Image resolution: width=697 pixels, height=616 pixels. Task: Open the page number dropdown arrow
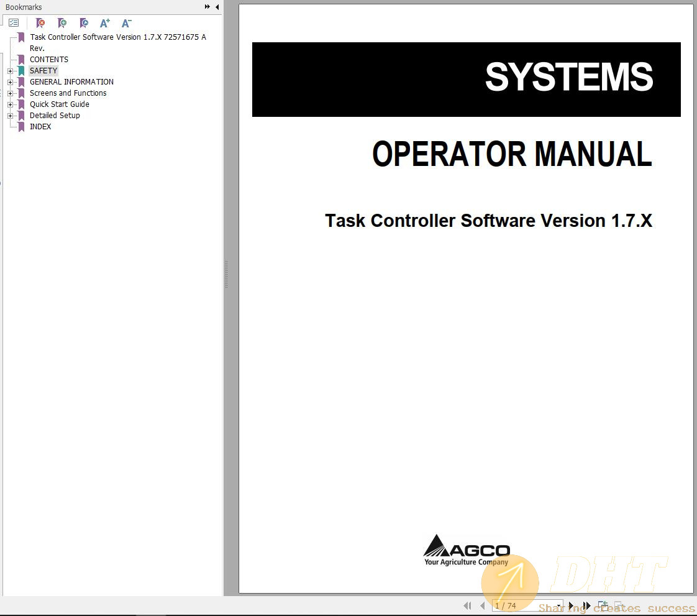[558, 605]
